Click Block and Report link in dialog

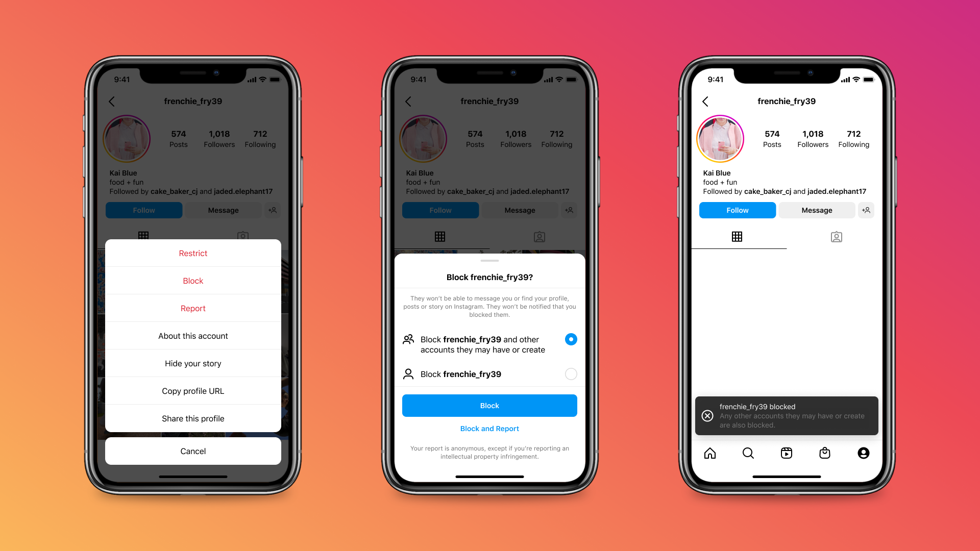click(489, 428)
